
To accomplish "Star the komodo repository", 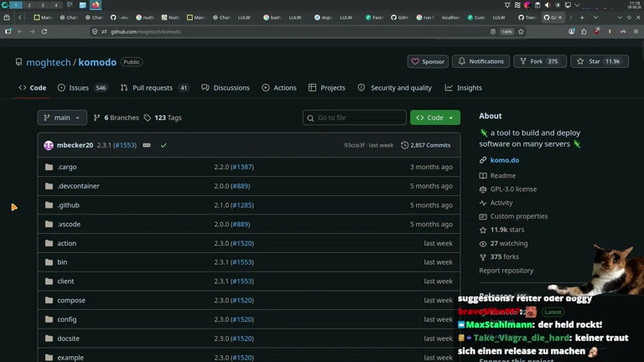I will point(600,61).
